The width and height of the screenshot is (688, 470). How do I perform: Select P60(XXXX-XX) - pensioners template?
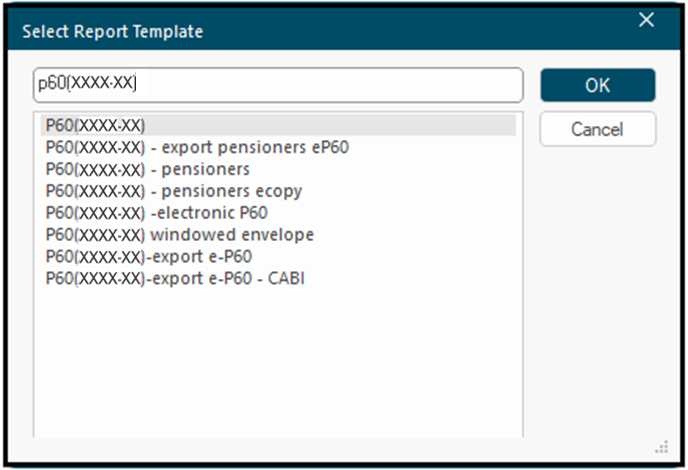tap(147, 169)
